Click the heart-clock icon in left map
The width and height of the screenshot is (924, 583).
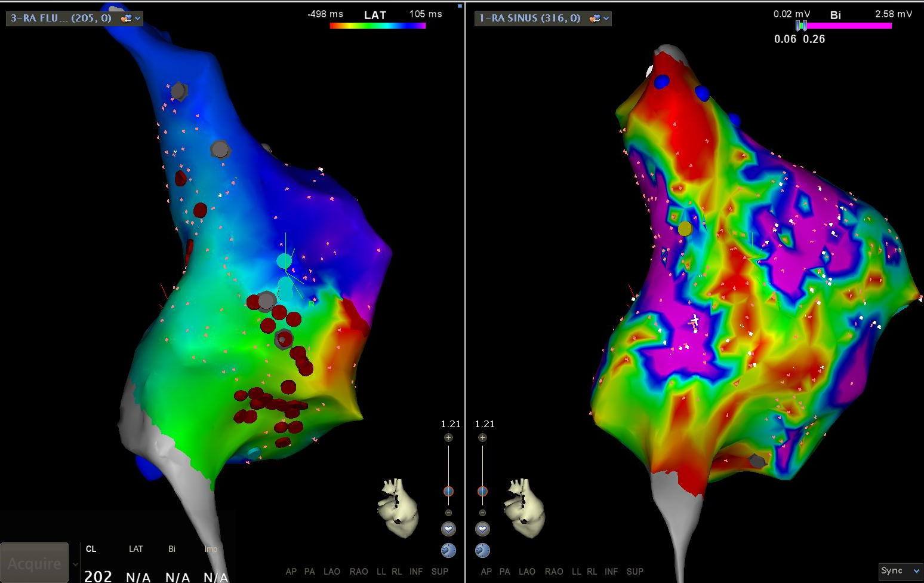(x=448, y=551)
